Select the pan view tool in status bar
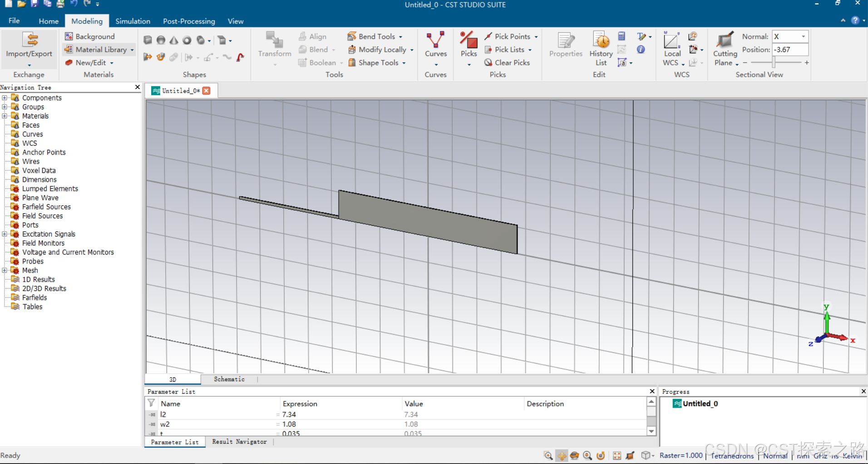 click(562, 455)
